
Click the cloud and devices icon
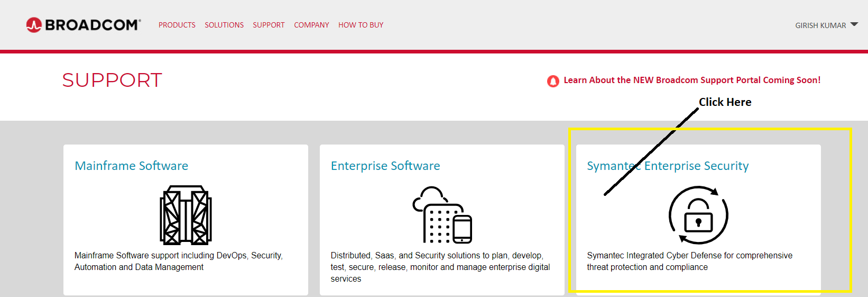click(x=442, y=215)
